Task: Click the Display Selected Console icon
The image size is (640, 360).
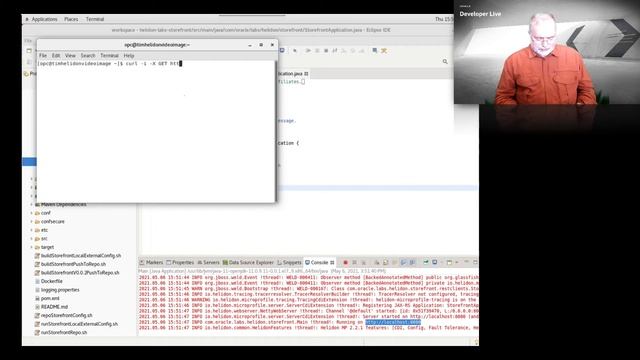Action: [x=435, y=262]
